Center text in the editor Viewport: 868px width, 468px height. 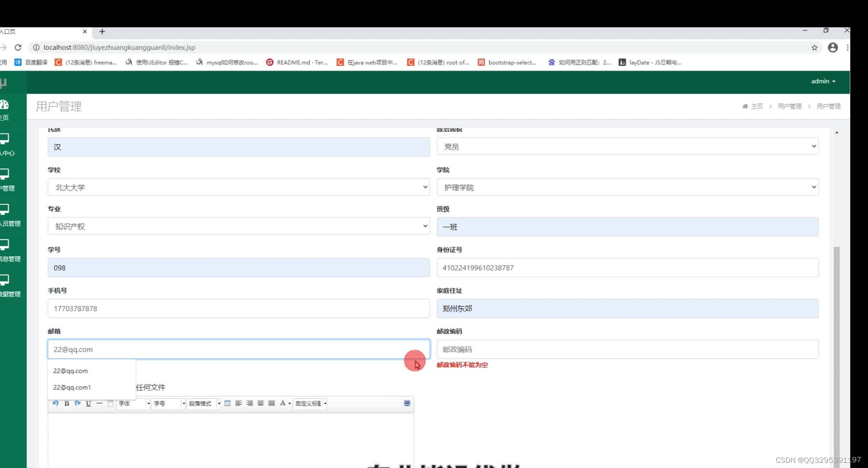[260, 403]
